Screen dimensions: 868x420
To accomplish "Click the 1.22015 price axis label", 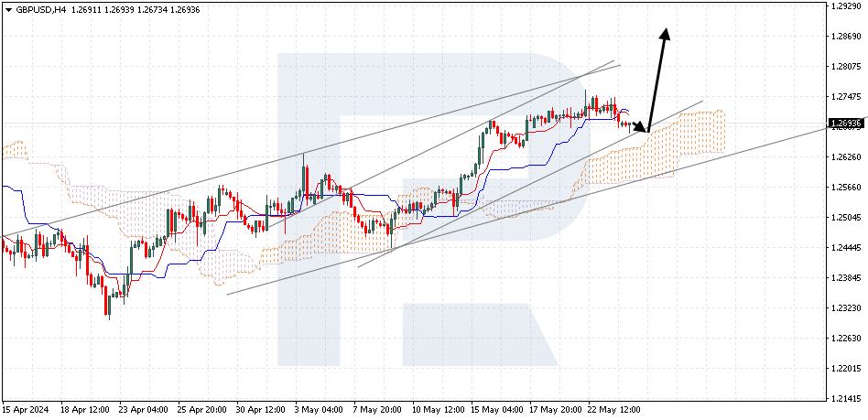I will click(x=848, y=368).
